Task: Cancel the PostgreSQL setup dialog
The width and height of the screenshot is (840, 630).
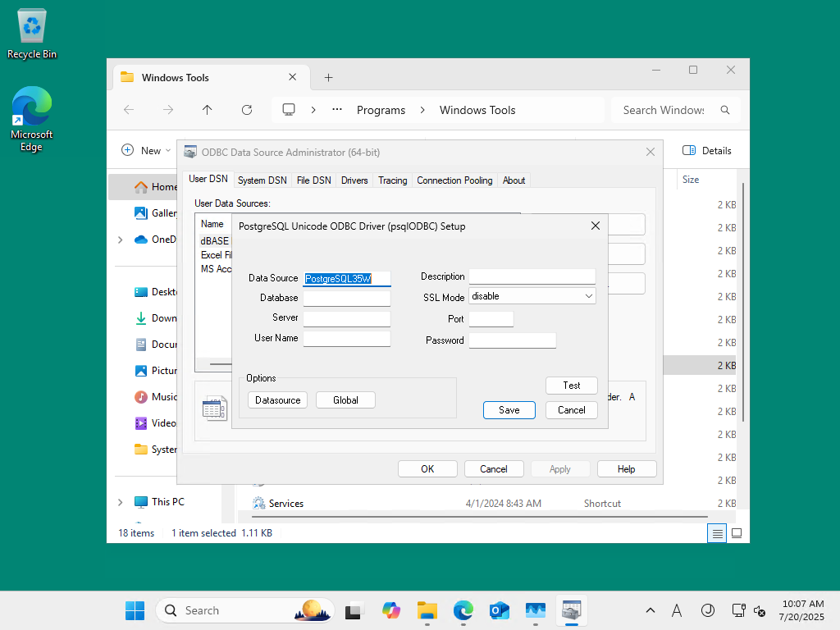Action: tap(572, 410)
